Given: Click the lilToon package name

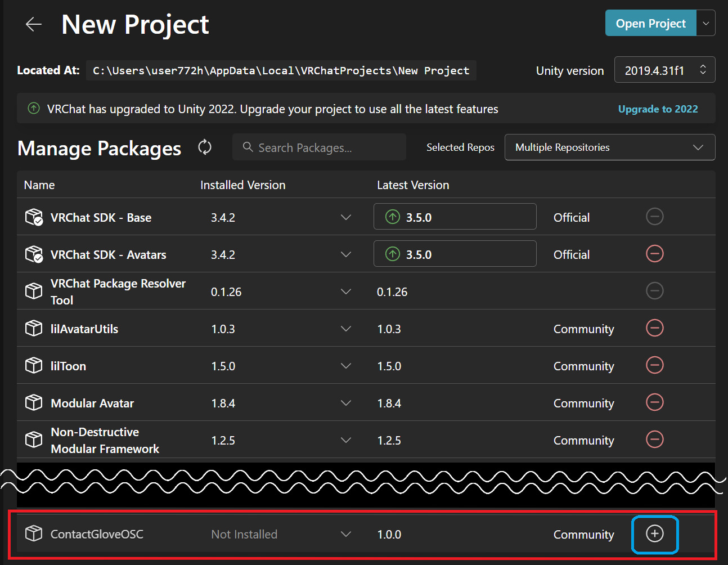Looking at the screenshot, I should click(x=68, y=366).
